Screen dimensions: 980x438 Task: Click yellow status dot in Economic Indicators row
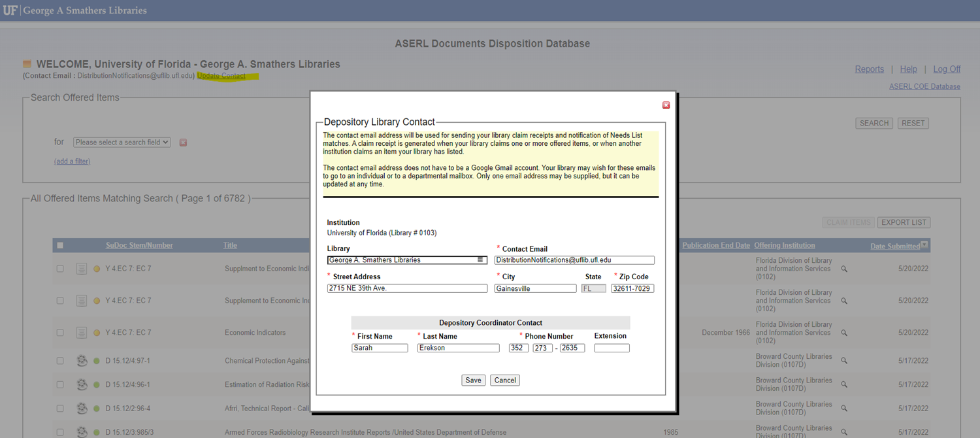pos(97,333)
